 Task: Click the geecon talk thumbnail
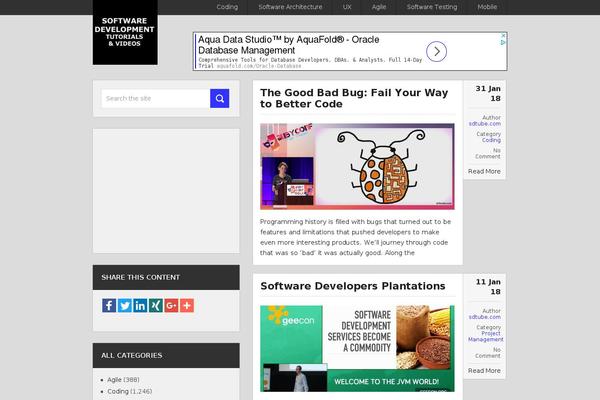(x=357, y=348)
